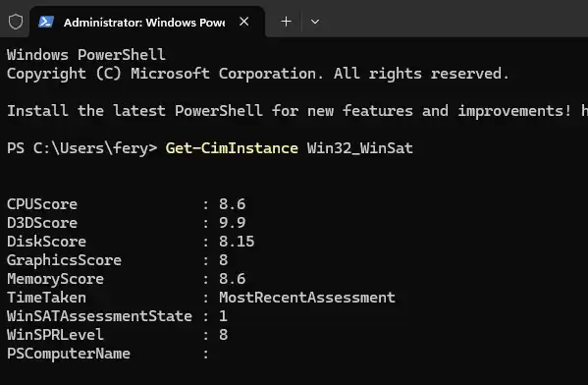Expand the new tab profile dropdown chevron
Viewport: 588px width, 385px height.
(315, 22)
